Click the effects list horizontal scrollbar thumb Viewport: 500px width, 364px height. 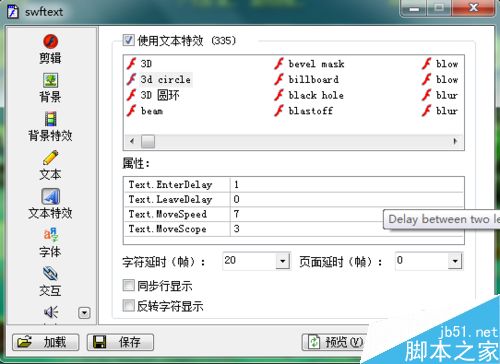click(148, 141)
